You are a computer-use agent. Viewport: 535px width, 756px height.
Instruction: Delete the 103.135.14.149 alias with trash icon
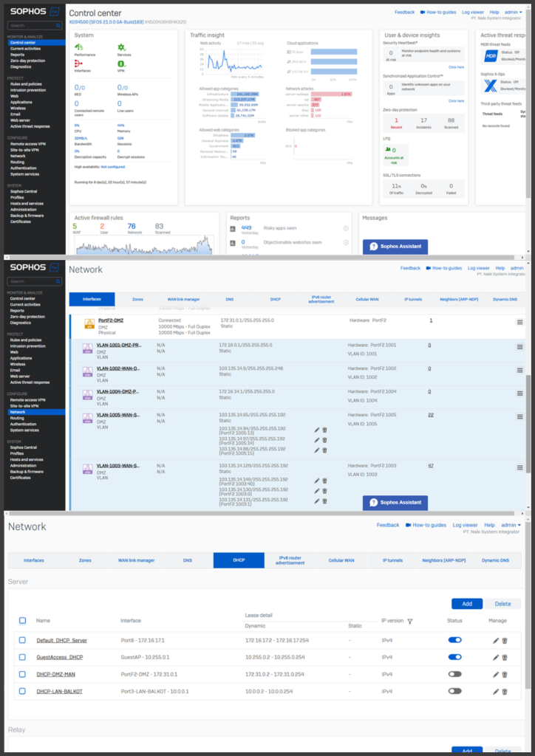pos(324,481)
